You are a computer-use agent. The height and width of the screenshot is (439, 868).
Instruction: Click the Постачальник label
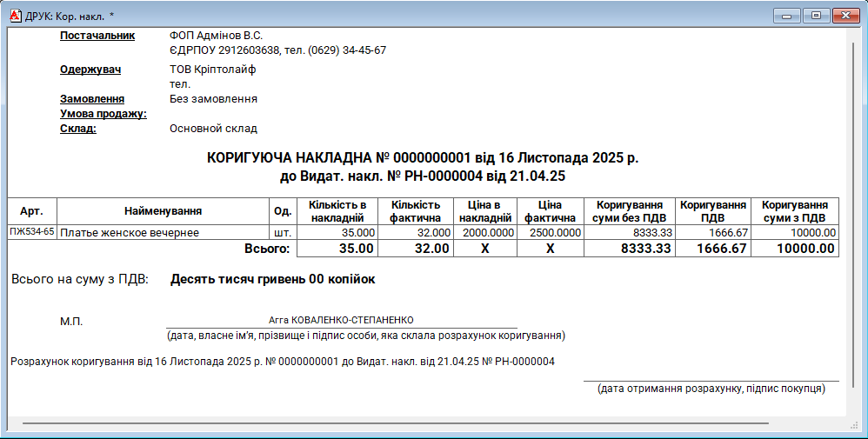97,36
